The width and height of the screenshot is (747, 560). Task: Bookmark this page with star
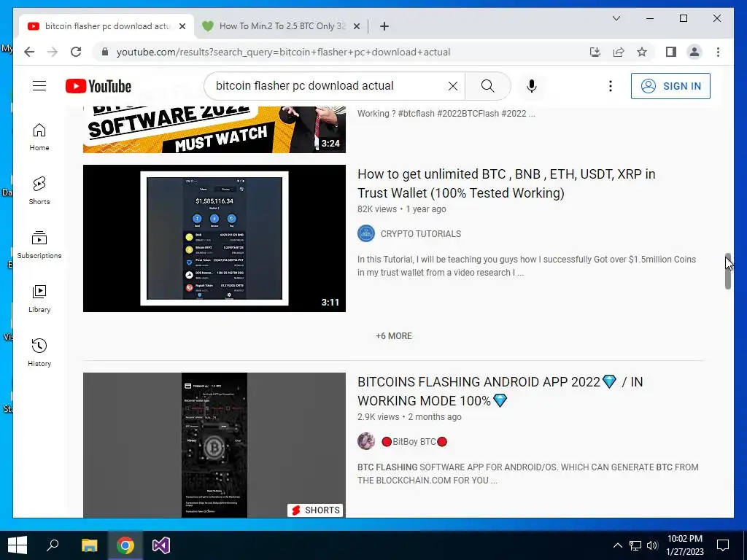click(642, 52)
